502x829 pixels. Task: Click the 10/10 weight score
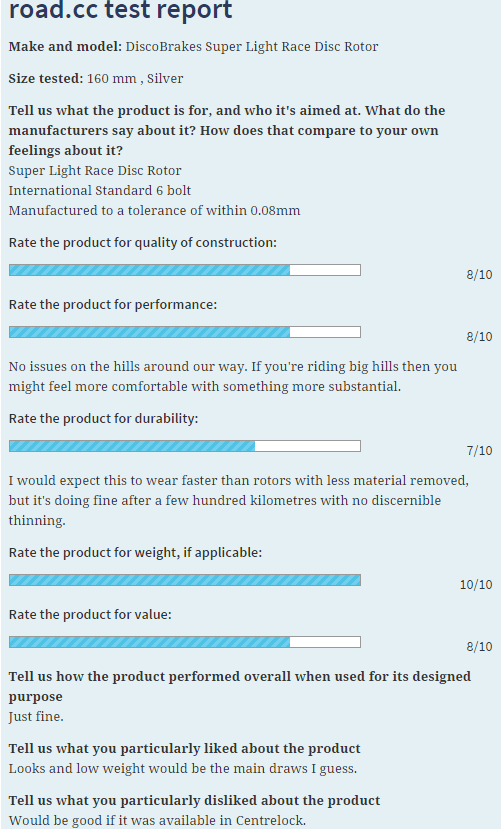(476, 584)
